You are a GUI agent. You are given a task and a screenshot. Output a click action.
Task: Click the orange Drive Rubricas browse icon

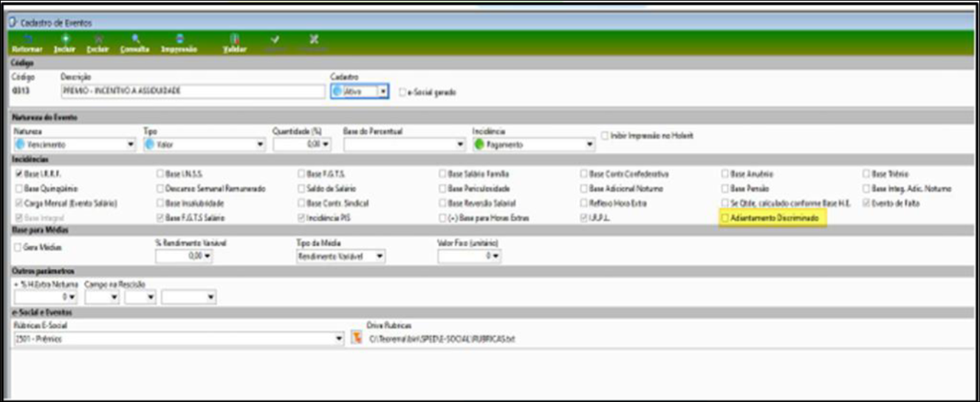(356, 338)
